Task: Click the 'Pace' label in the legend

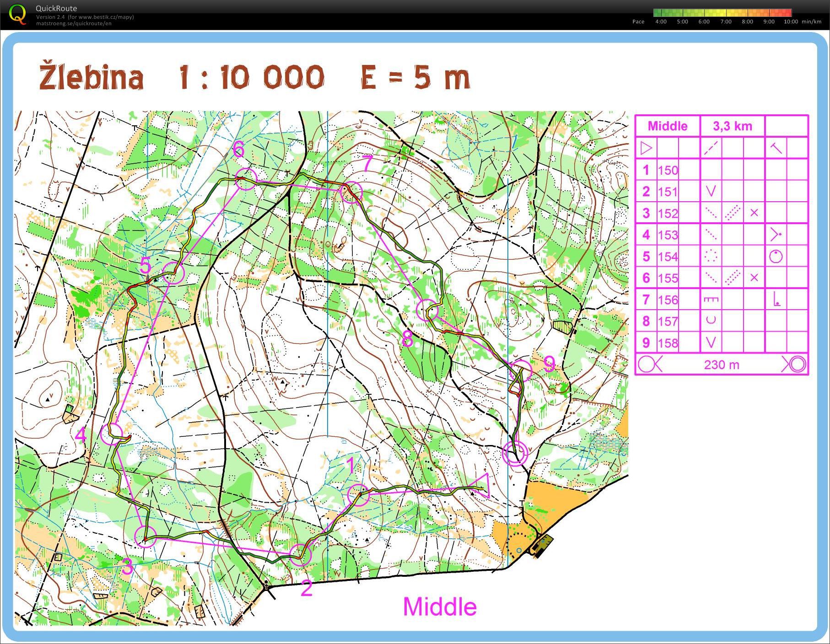Action: (x=638, y=21)
